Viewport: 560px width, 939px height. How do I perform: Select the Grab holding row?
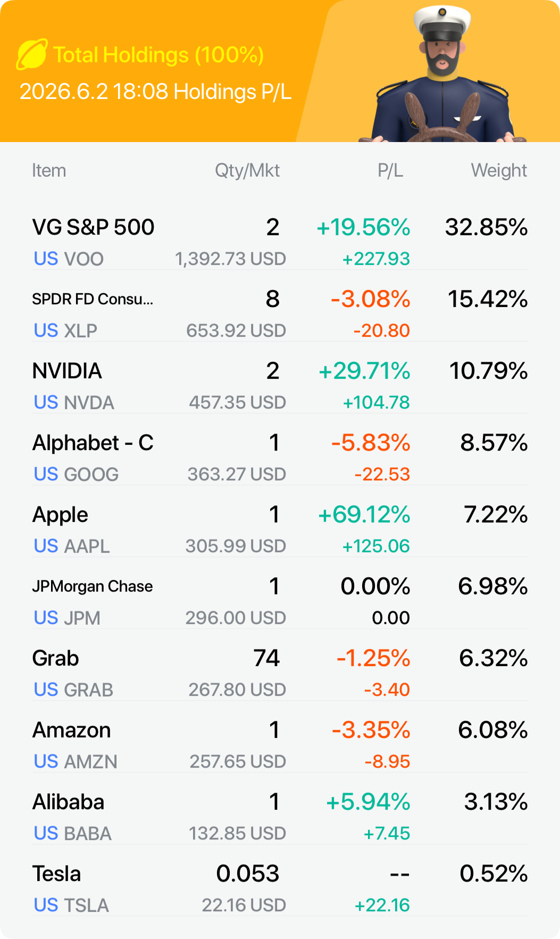point(280,673)
